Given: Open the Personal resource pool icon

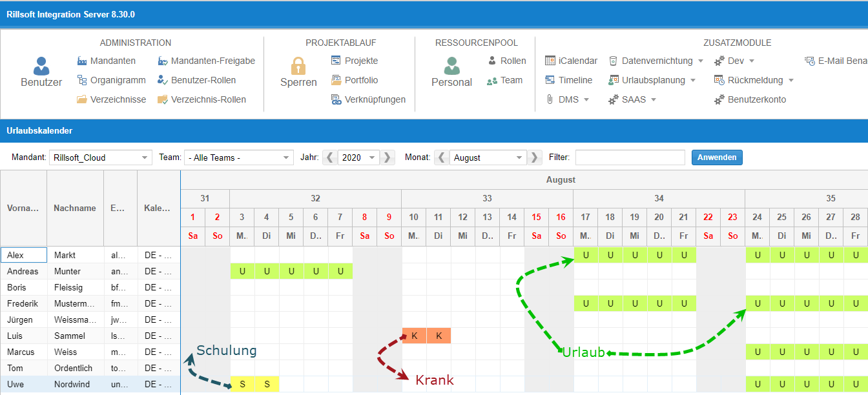Looking at the screenshot, I should 451,66.
